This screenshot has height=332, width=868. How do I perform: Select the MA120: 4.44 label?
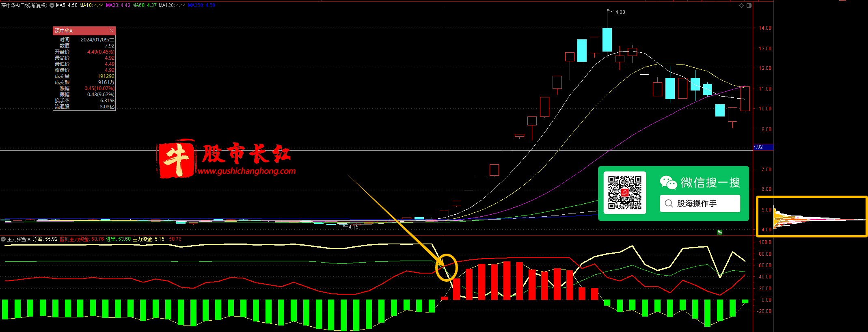tap(172, 5)
